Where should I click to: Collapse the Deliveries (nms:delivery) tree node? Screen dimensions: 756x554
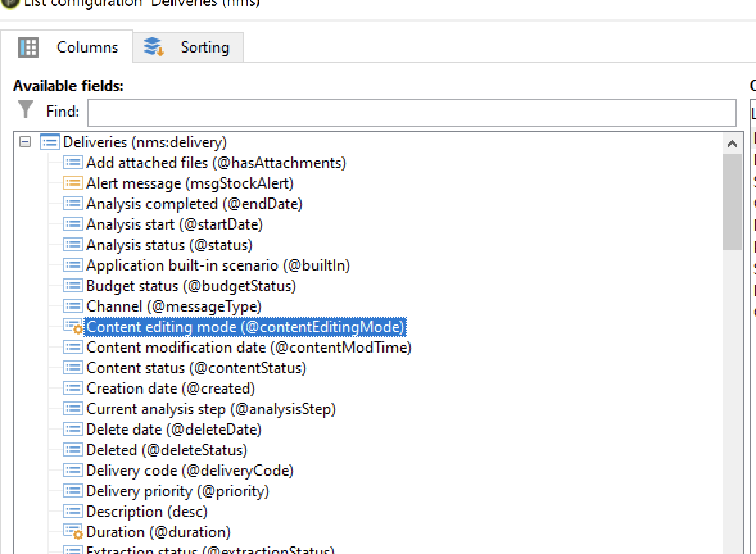pyautogui.click(x=24, y=142)
